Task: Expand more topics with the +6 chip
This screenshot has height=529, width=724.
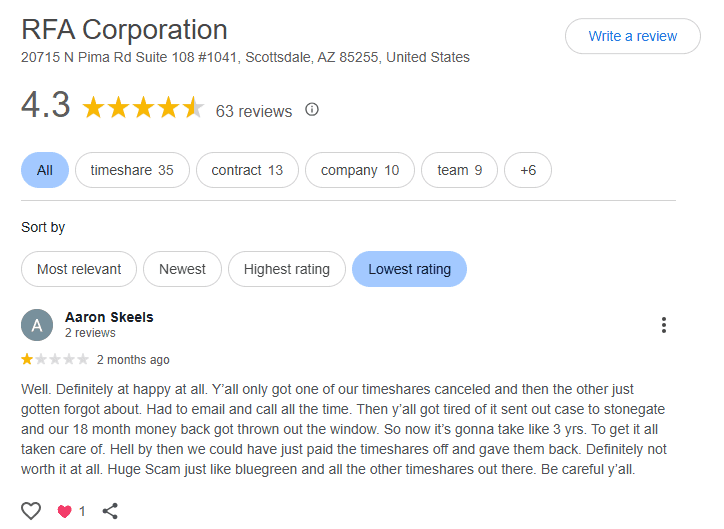Action: [x=528, y=170]
